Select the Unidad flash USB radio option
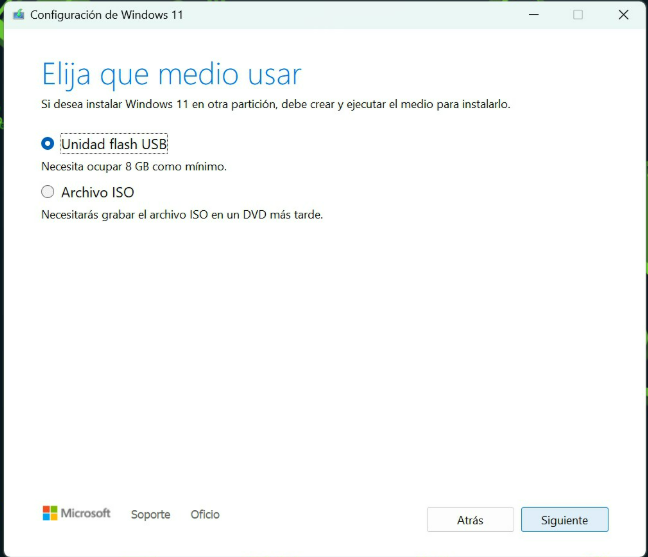Image resolution: width=648 pixels, height=557 pixels. coord(48,144)
